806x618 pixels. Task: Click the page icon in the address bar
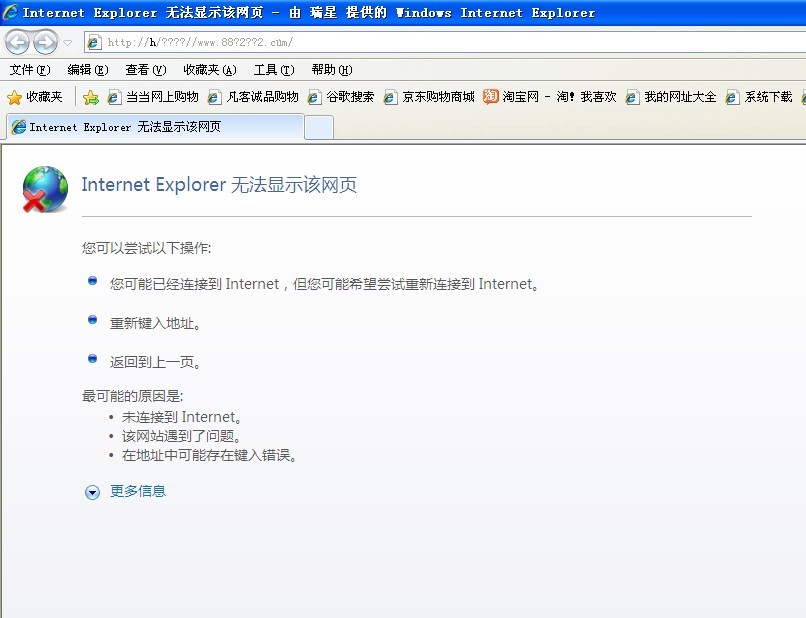[94, 42]
